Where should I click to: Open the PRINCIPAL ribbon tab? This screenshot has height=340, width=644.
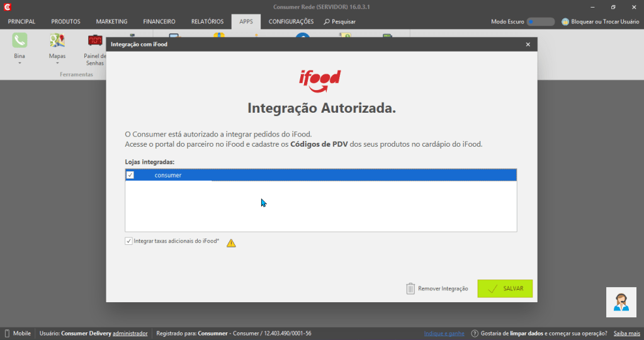(21, 21)
